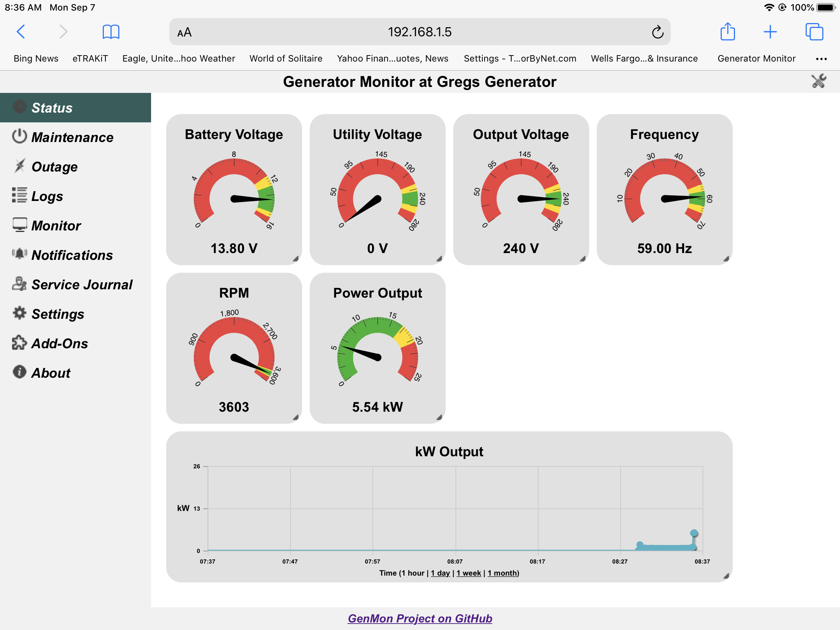Expand more bookmarks with ellipsis button
The width and height of the screenshot is (840, 630).
pos(821,59)
